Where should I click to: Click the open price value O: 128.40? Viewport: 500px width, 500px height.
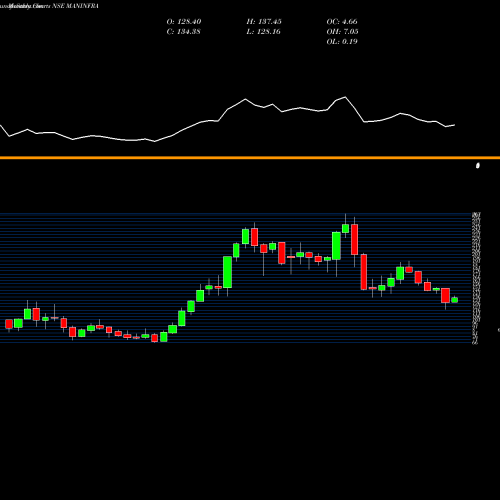pos(184,22)
